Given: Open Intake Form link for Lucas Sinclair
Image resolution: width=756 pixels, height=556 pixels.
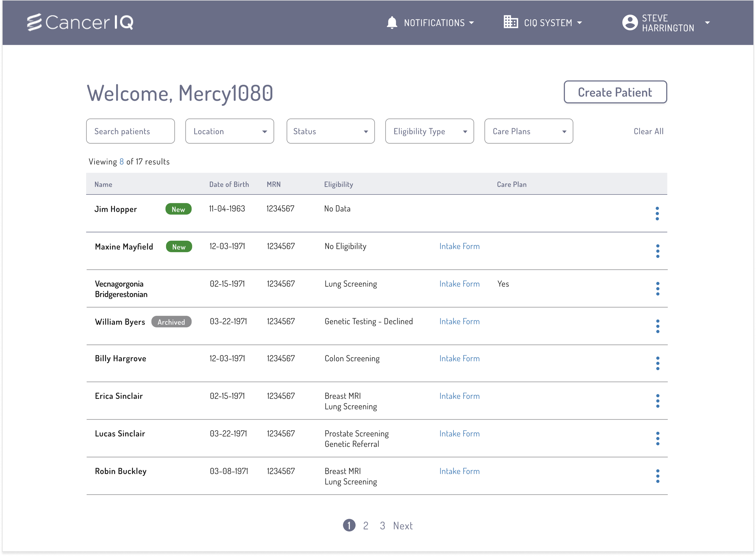Looking at the screenshot, I should pyautogui.click(x=459, y=434).
